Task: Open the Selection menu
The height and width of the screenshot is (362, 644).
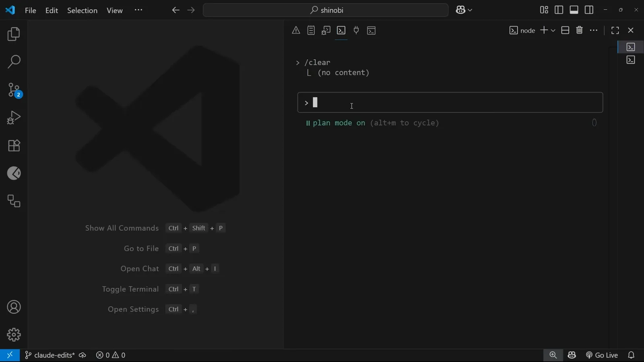Action: click(x=82, y=10)
